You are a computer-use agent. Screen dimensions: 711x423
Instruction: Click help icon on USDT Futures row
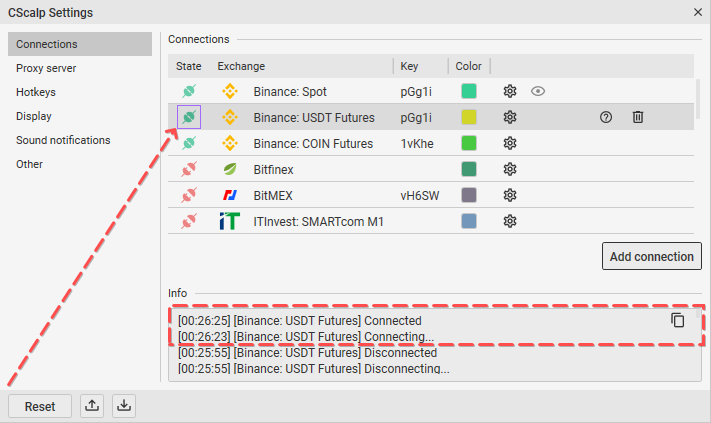pyautogui.click(x=605, y=117)
